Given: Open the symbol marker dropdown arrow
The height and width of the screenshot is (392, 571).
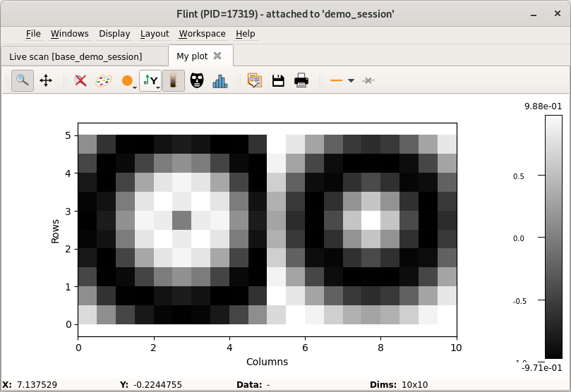Looking at the screenshot, I should click(135, 87).
